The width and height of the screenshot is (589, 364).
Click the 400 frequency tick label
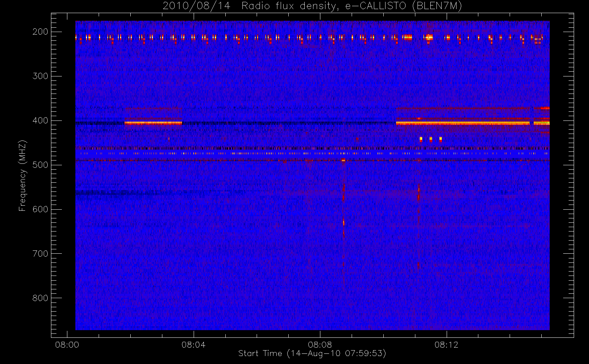pyautogui.click(x=40, y=120)
